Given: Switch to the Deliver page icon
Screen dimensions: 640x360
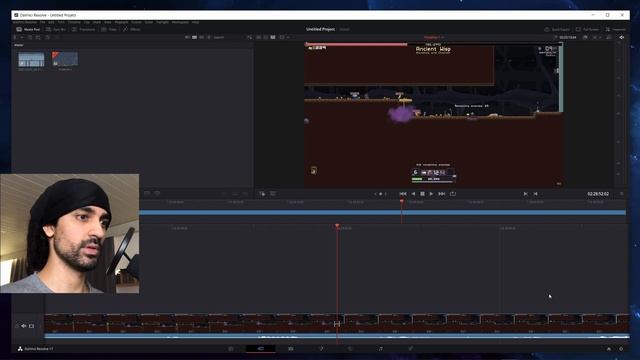Looking at the screenshot, I should (410, 349).
